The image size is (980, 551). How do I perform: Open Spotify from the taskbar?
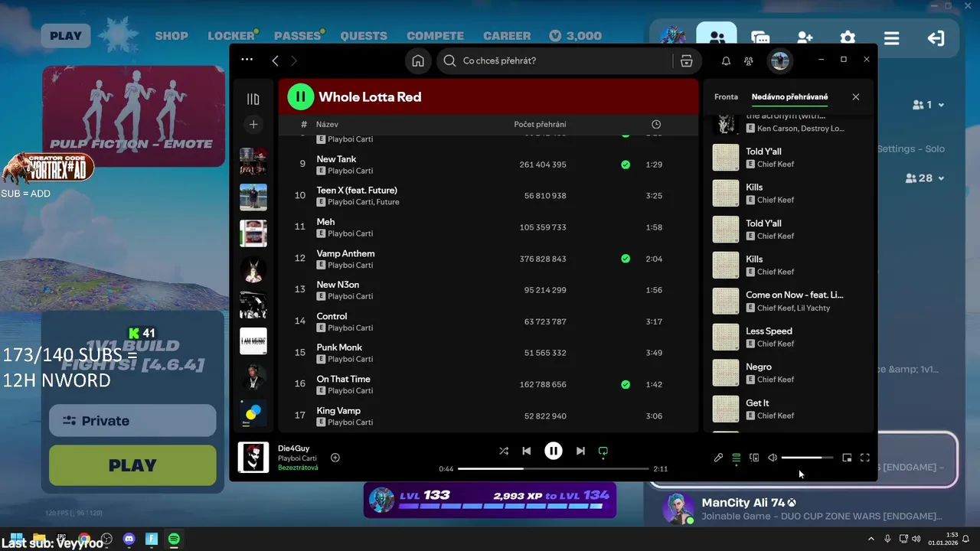[174, 539]
